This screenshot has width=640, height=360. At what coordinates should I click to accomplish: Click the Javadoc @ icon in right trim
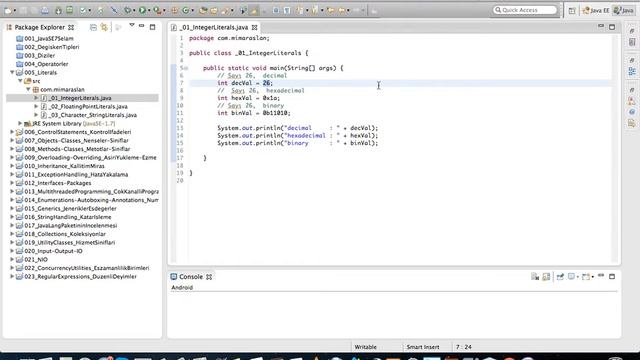[632, 112]
